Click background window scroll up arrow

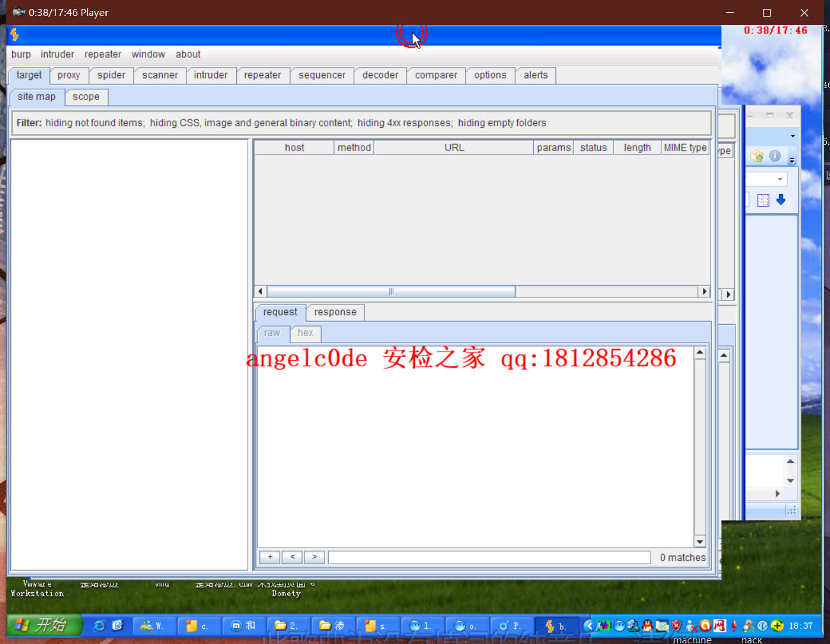coord(790,461)
